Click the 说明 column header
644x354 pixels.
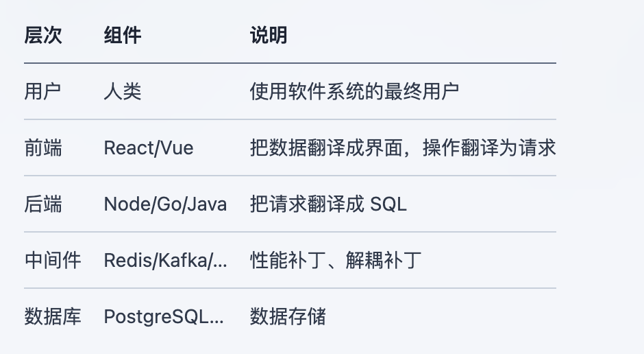pyautogui.click(x=269, y=36)
